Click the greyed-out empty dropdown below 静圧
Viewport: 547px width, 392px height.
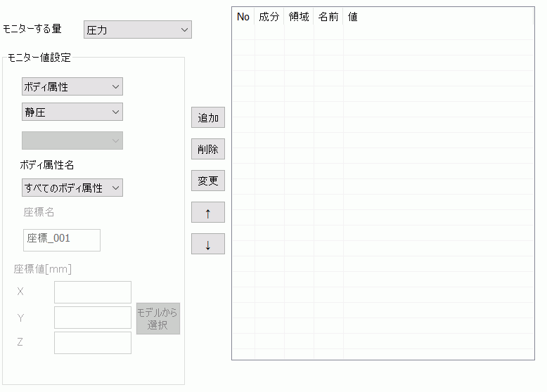point(72,141)
